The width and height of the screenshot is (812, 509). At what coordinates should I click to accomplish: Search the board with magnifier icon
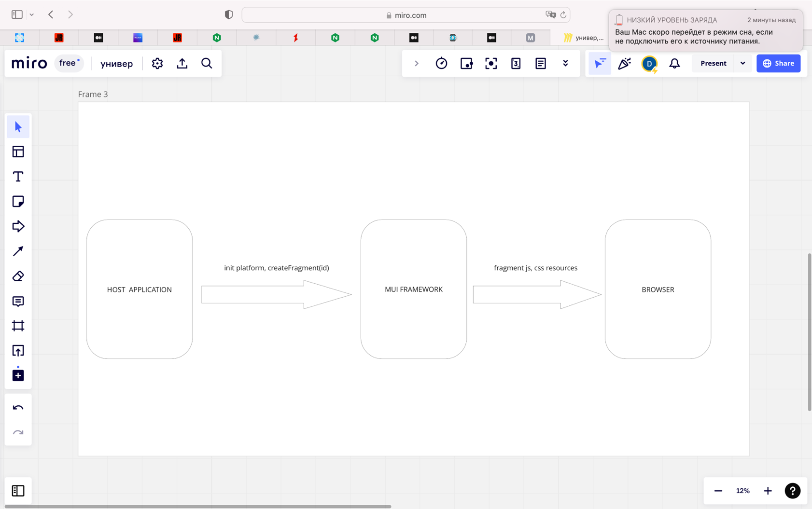(x=207, y=63)
